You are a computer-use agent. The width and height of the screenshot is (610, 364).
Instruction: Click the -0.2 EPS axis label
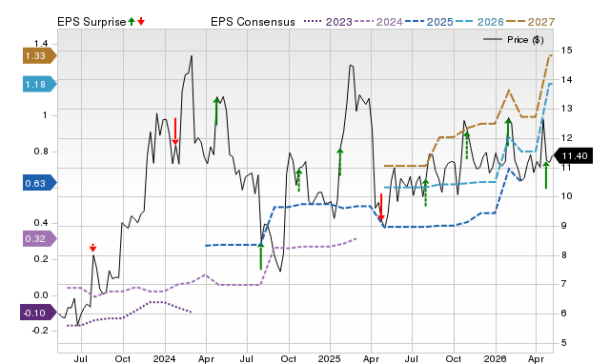click(40, 331)
